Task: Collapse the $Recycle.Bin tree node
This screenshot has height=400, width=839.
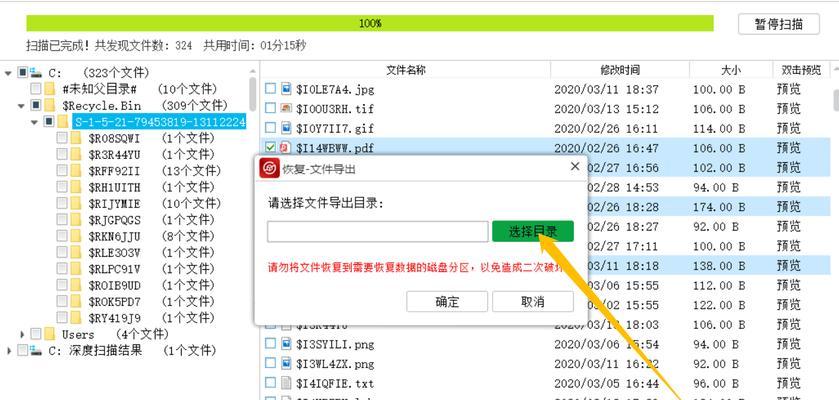Action: pos(21,105)
